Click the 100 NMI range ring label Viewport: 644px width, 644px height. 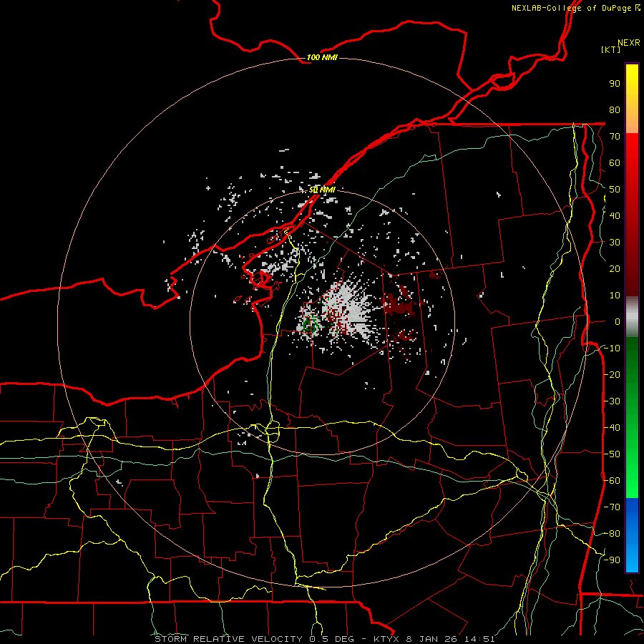[x=322, y=57]
